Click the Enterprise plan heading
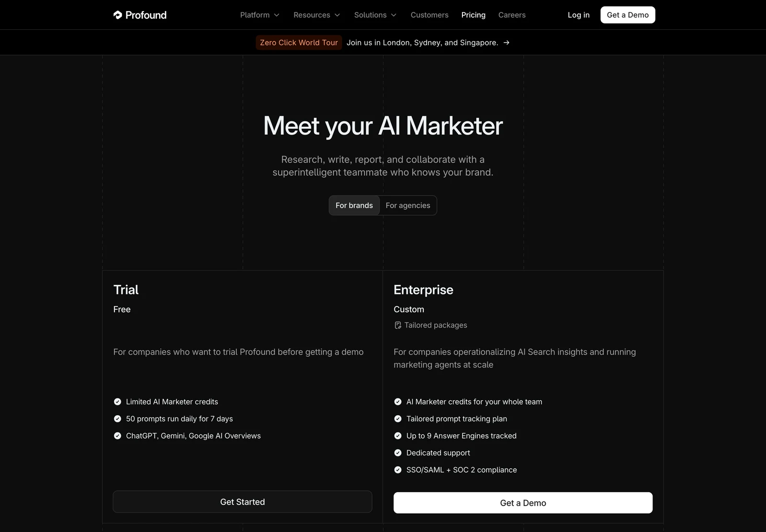The width and height of the screenshot is (766, 532). pos(423,290)
